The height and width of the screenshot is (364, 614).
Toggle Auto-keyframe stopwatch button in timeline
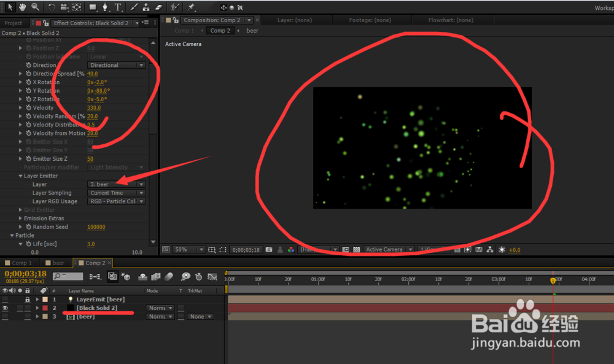coord(198,277)
